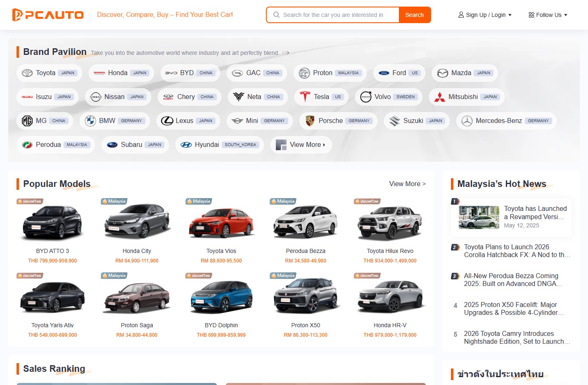The height and width of the screenshot is (385, 588).
Task: Click price THB 934,000-1,499,000 under Hilux Revo
Action: pyautogui.click(x=390, y=261)
